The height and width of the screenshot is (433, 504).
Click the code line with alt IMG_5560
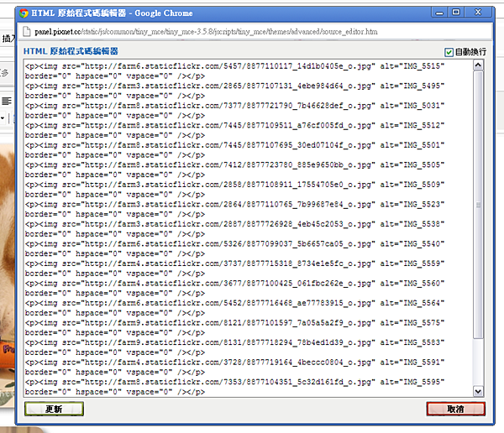[234, 284]
